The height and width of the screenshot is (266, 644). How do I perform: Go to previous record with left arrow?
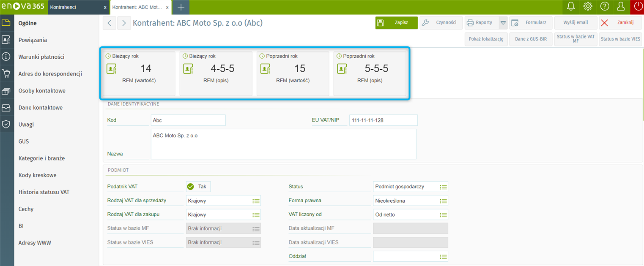(x=110, y=23)
